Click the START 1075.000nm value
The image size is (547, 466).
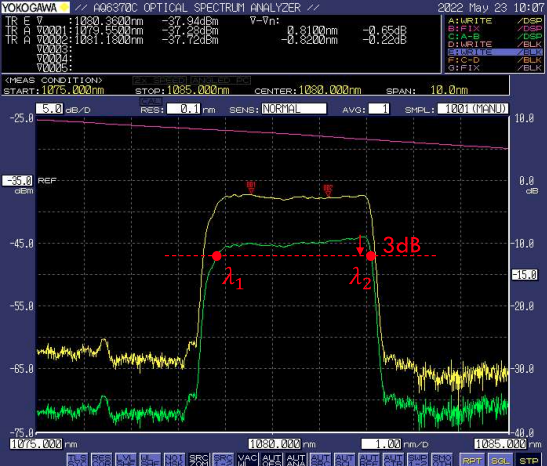tap(73, 90)
